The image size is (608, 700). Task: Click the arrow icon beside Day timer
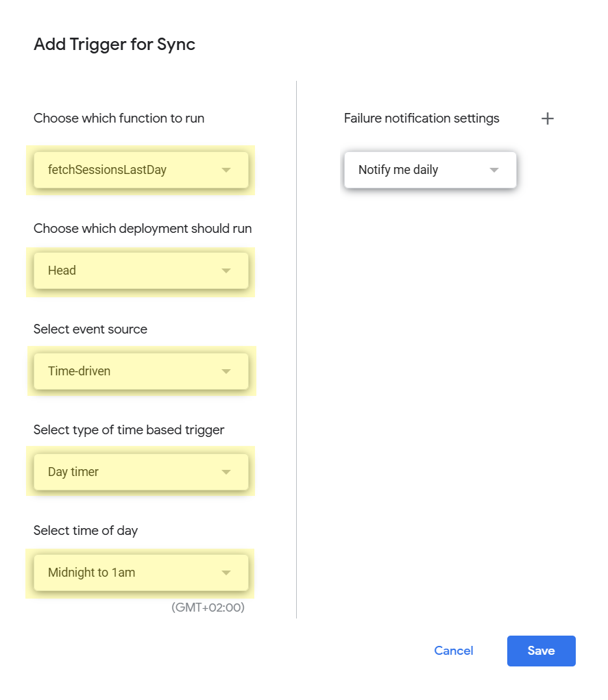[x=226, y=472]
